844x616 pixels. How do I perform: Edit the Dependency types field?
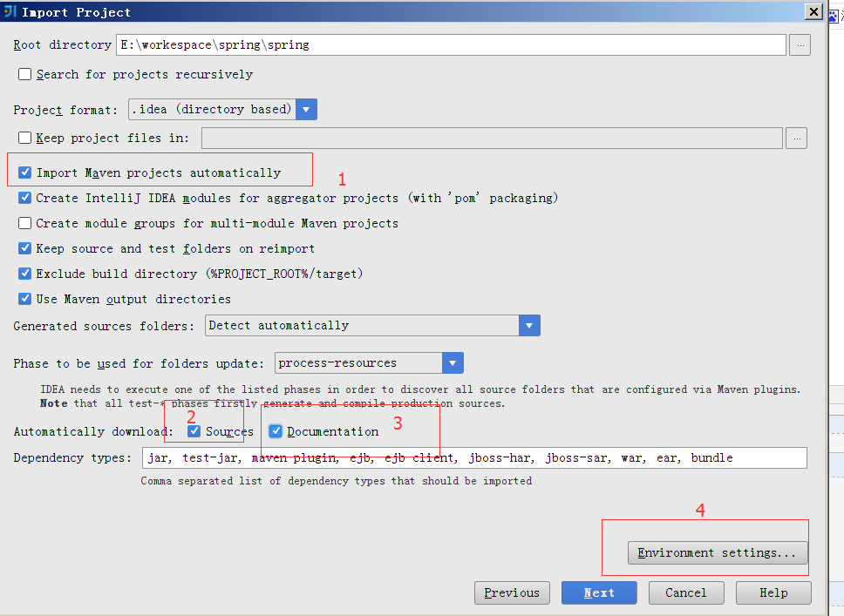(474, 457)
